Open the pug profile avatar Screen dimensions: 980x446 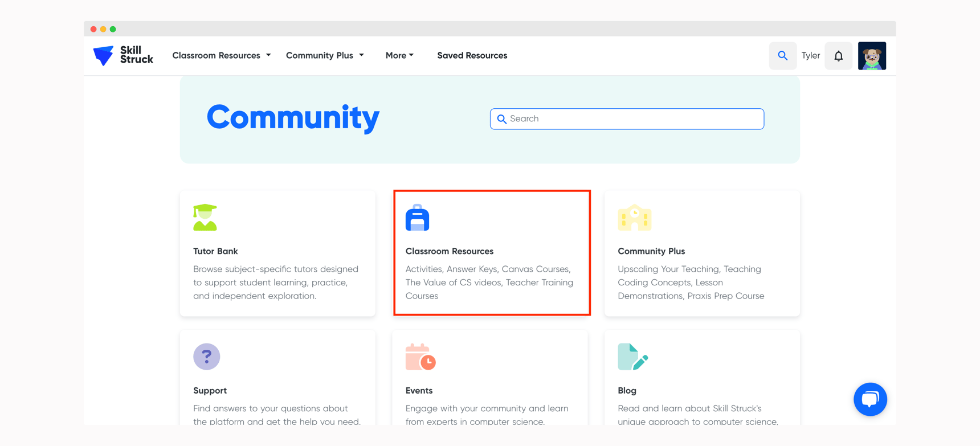(872, 56)
